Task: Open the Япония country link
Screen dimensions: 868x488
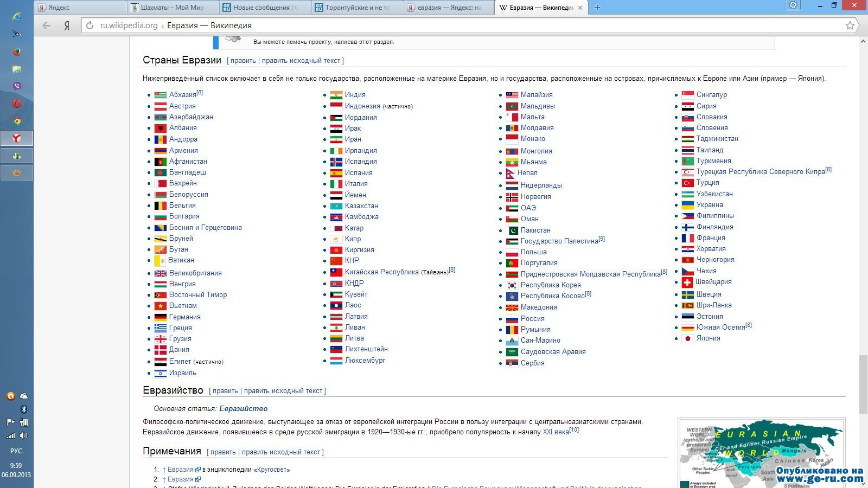Action: 708,338
